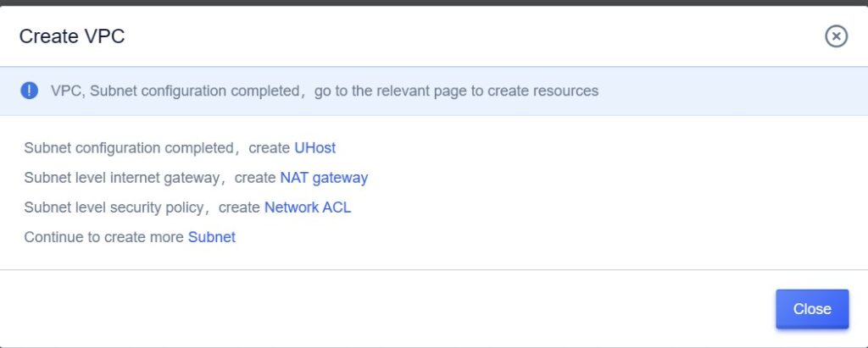Click blank footer area left of Close button
868x348 pixels.
(x=381, y=309)
